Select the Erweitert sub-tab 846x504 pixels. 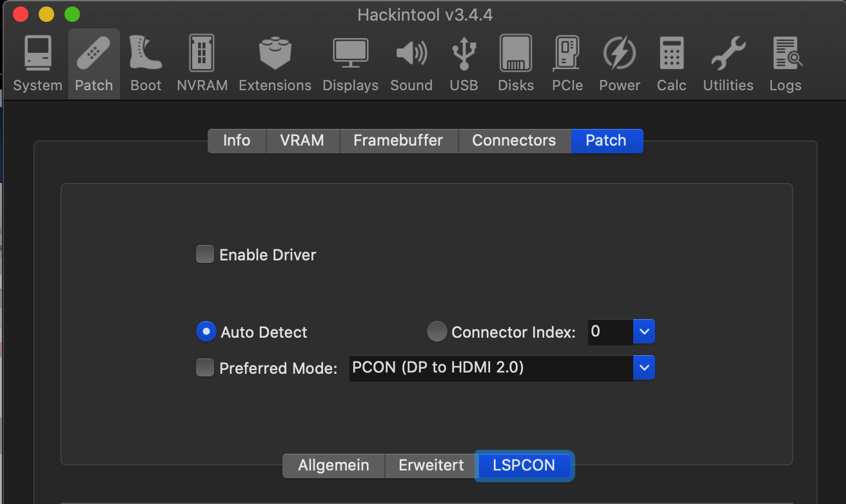(431, 465)
